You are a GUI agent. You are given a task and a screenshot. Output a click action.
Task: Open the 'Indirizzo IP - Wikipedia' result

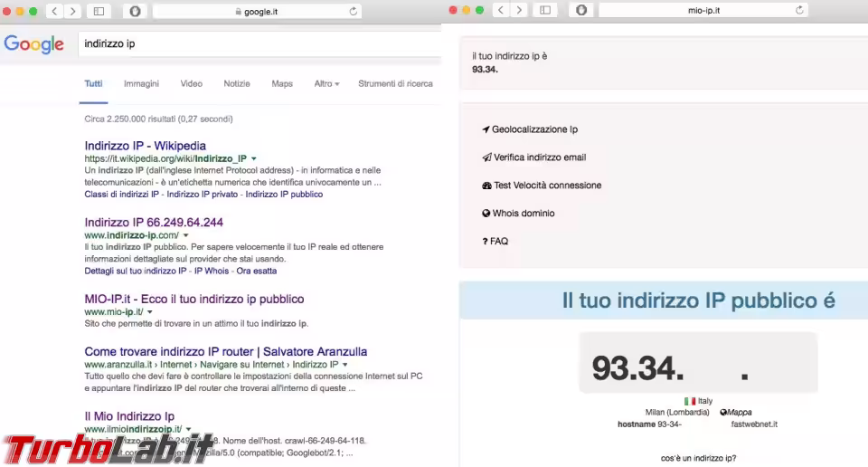click(x=145, y=146)
